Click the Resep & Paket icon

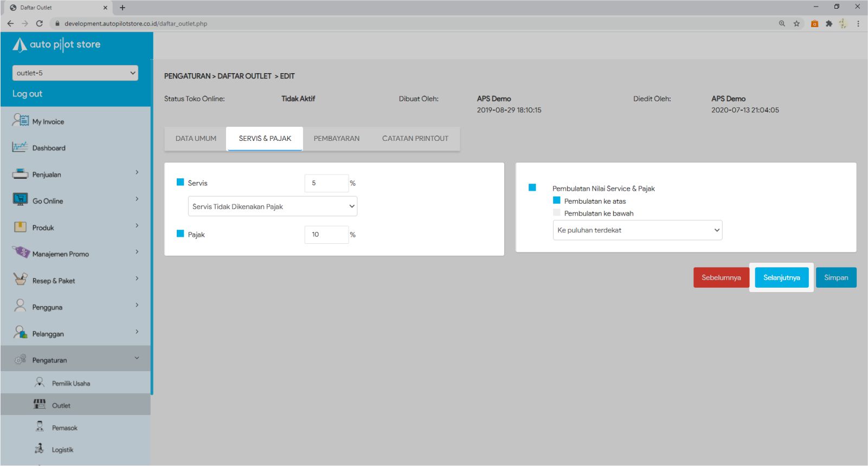pos(20,280)
